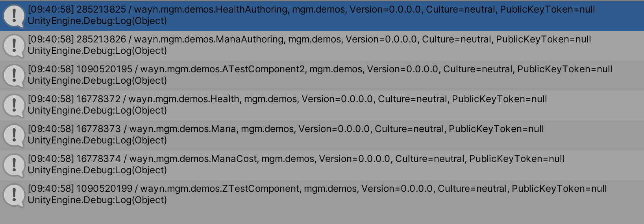Viewport: 644px width, 224px height.
Task: Click the info icon next to ManaCost log
Action: coord(14,165)
